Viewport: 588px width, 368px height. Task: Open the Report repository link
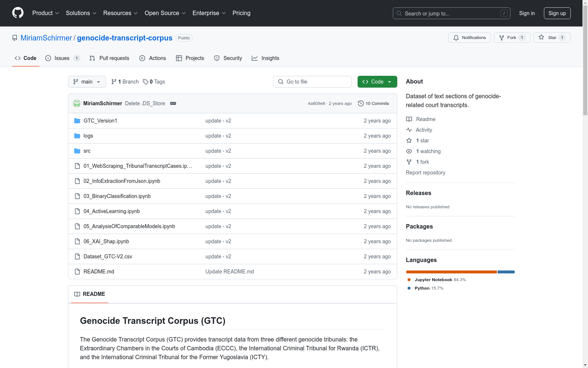pyautogui.click(x=426, y=173)
